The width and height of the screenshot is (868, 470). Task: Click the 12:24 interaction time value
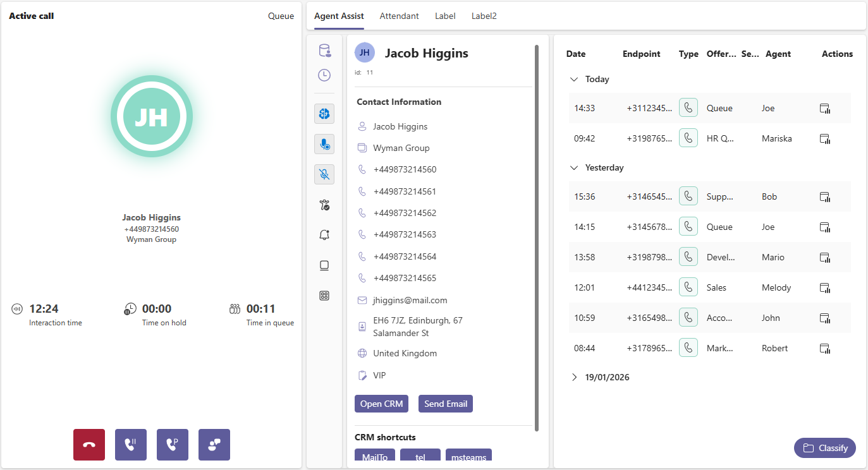click(44, 309)
